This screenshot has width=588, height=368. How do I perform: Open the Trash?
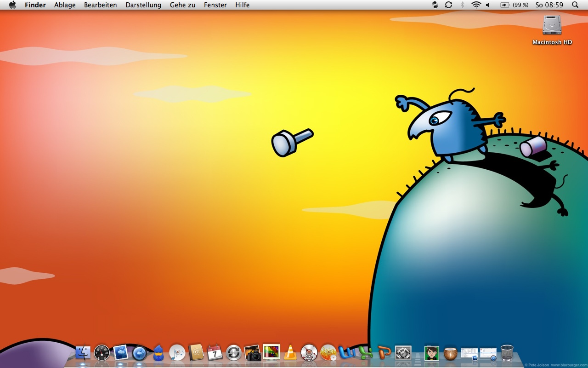pyautogui.click(x=507, y=353)
